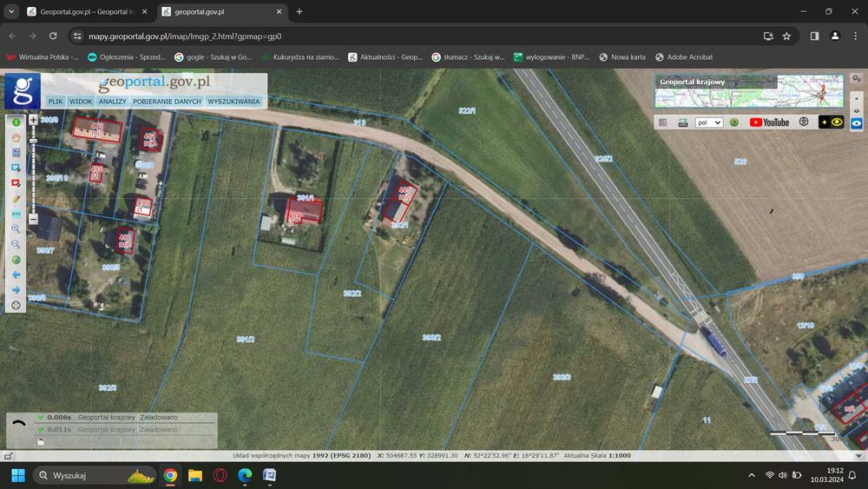Switch to Geoportal.gov.pl first browser tab
Image resolution: width=868 pixels, height=489 pixels.
pos(88,11)
